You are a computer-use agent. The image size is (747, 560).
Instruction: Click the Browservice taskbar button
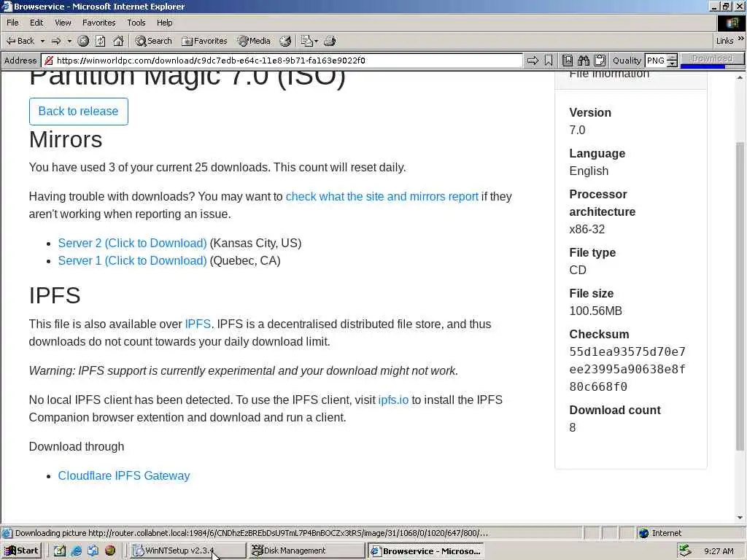(426, 551)
